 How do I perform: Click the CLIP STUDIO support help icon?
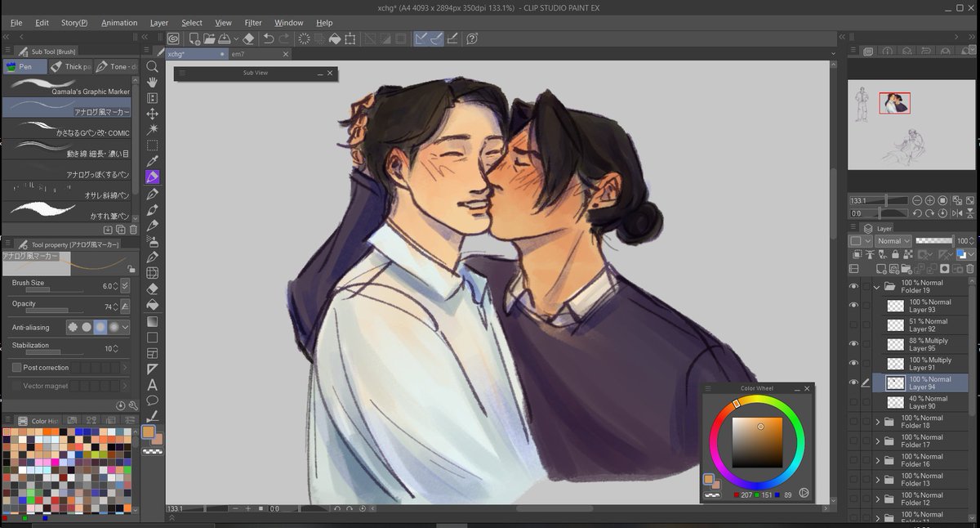pos(472,38)
